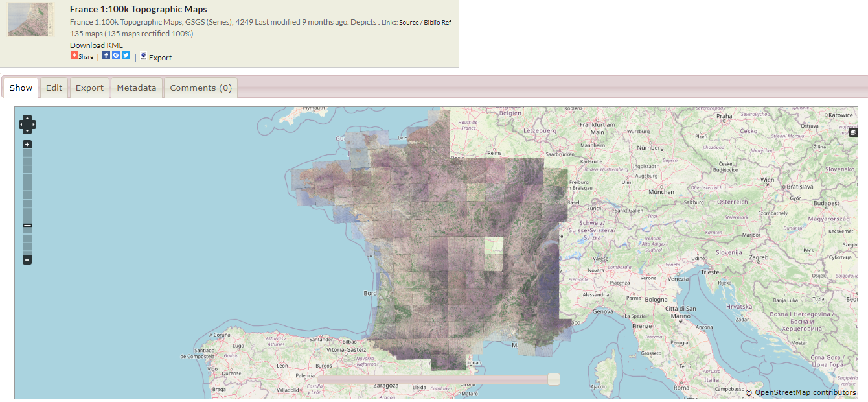Click the layer opacity slider handle
This screenshot has height=402, width=868.
[554, 379]
